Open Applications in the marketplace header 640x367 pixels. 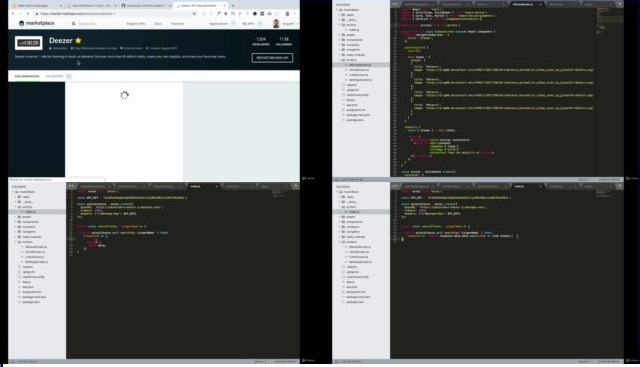coord(218,24)
